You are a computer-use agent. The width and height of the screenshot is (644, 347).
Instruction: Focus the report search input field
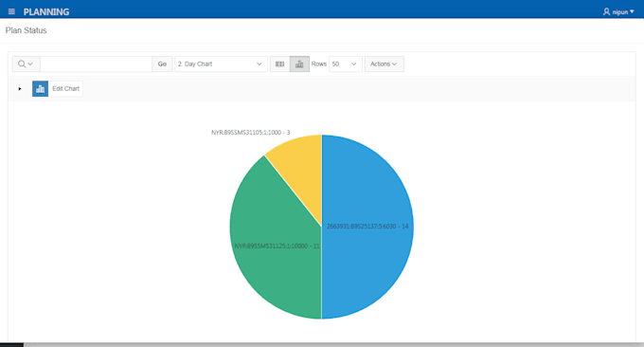[x=96, y=64]
